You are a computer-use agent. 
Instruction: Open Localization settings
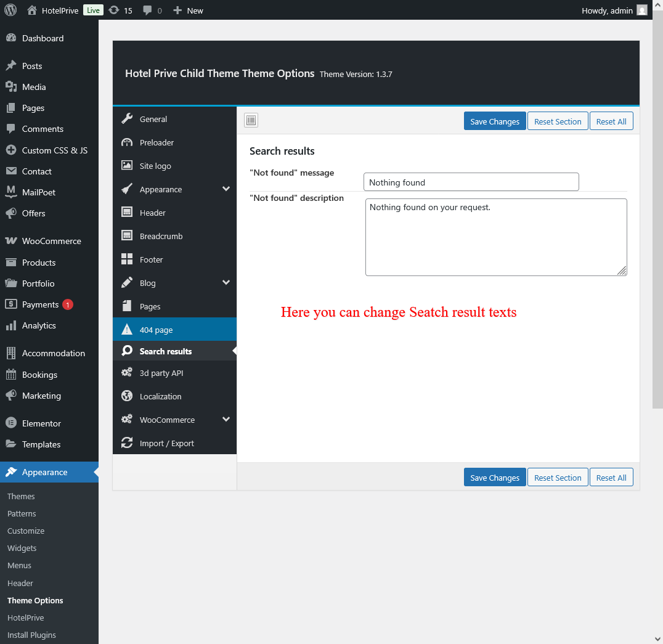(160, 396)
